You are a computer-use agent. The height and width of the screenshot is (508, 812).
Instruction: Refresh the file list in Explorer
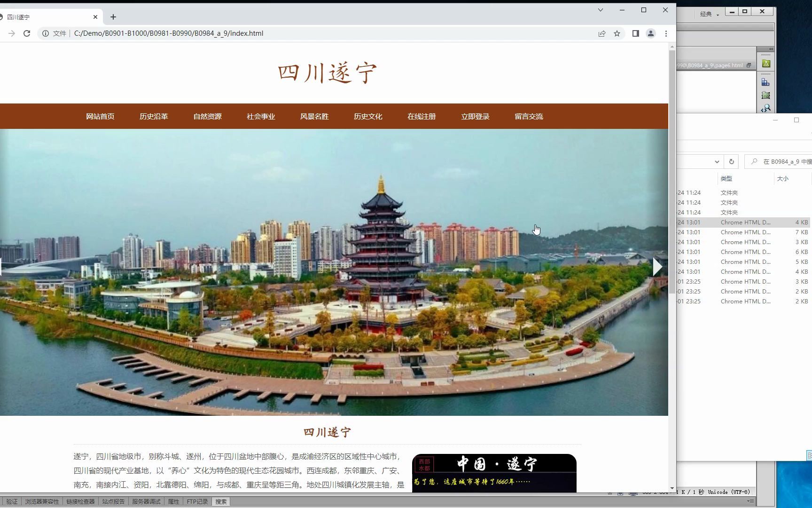coord(732,161)
